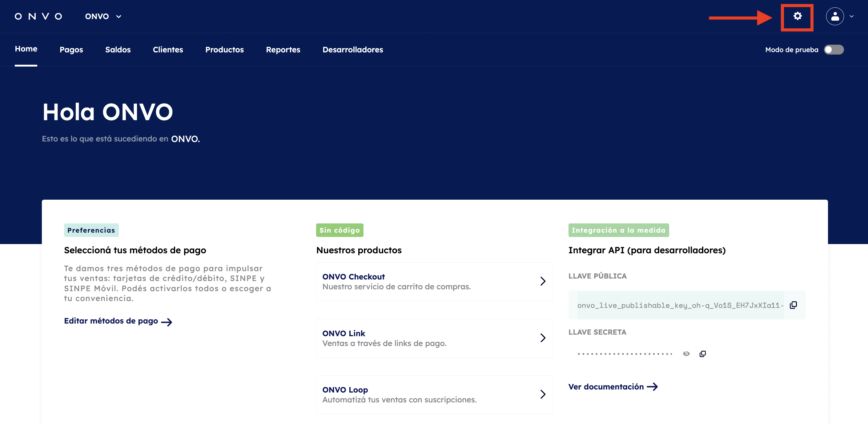Go to the Home tab
The image size is (868, 424).
tap(26, 49)
